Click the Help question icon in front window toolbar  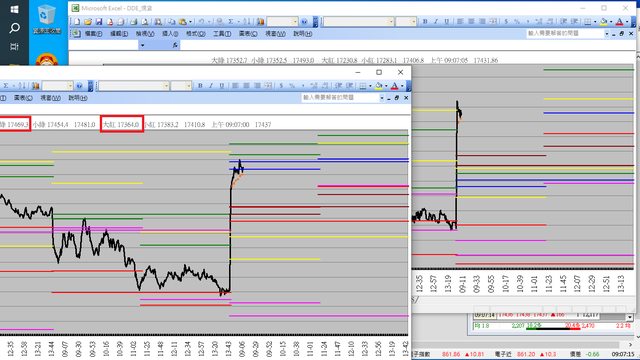[79, 86]
